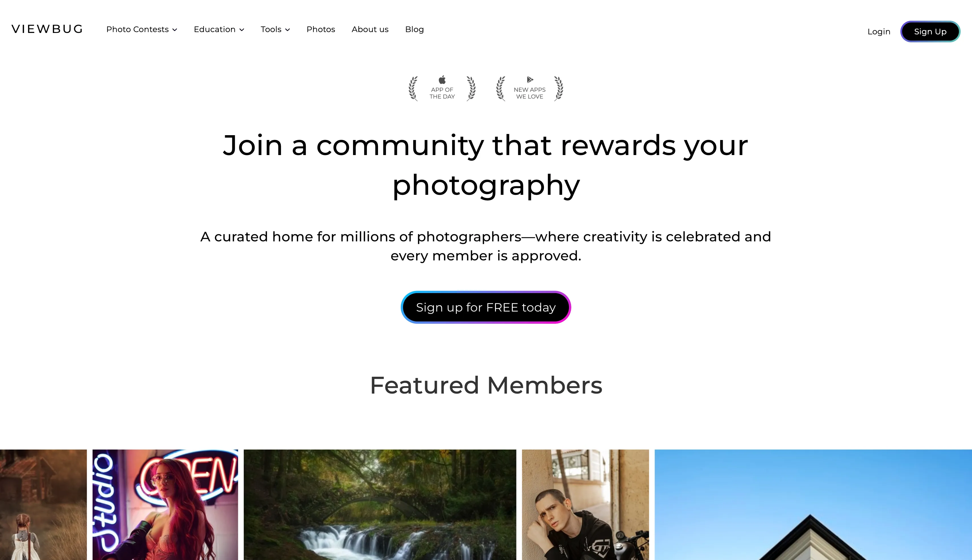This screenshot has height=560, width=972.
Task: Expand the Tools dropdown menu
Action: point(275,29)
